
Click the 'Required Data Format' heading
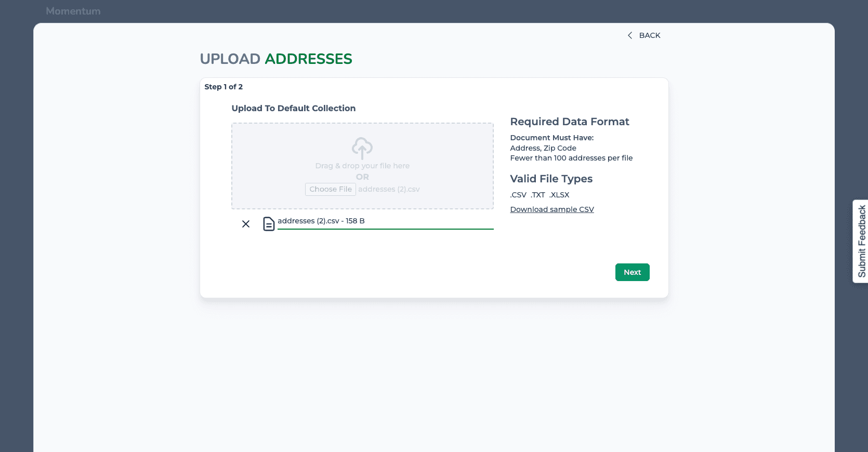570,122
